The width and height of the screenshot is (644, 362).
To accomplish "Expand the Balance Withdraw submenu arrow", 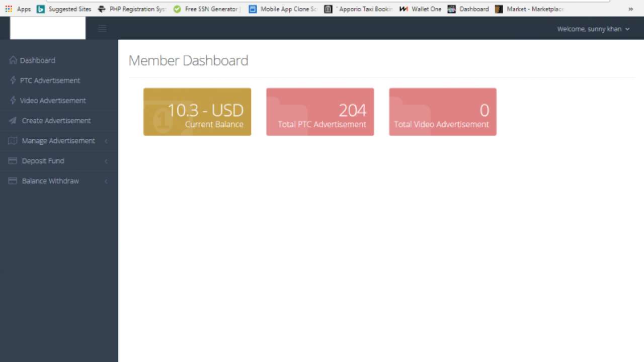I will (106, 182).
